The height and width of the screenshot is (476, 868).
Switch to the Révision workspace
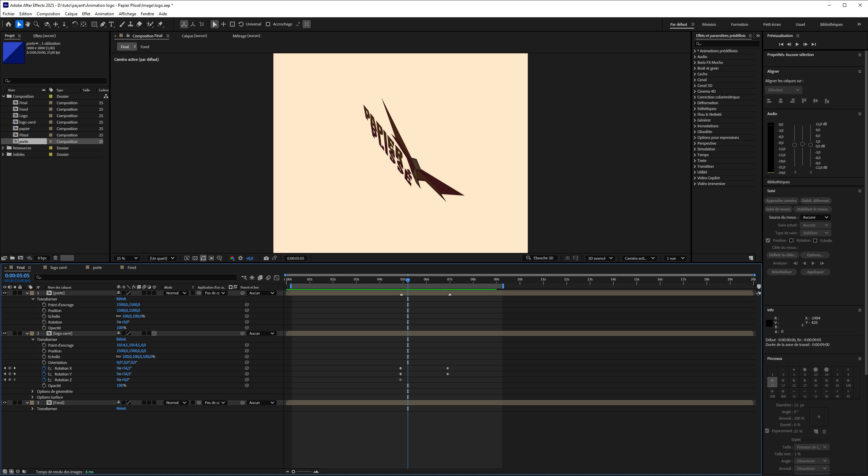pyautogui.click(x=709, y=24)
